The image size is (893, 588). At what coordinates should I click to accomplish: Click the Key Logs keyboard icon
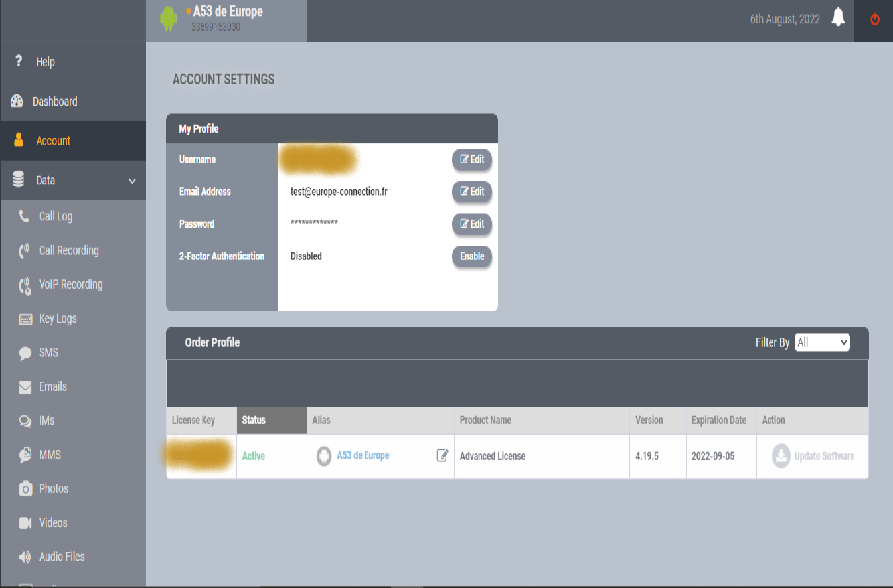tap(26, 319)
